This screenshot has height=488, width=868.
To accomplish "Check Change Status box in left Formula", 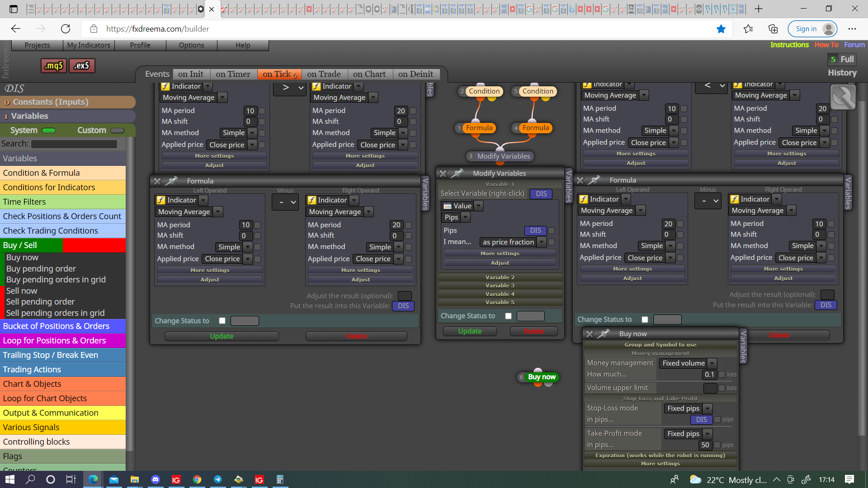I will point(222,321).
